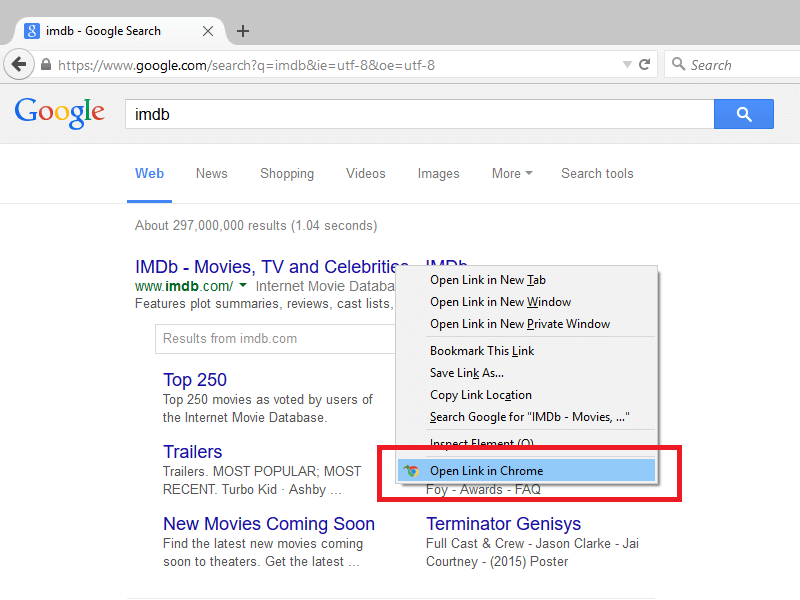Open the Terminator Genisys sitelink

coord(503,523)
